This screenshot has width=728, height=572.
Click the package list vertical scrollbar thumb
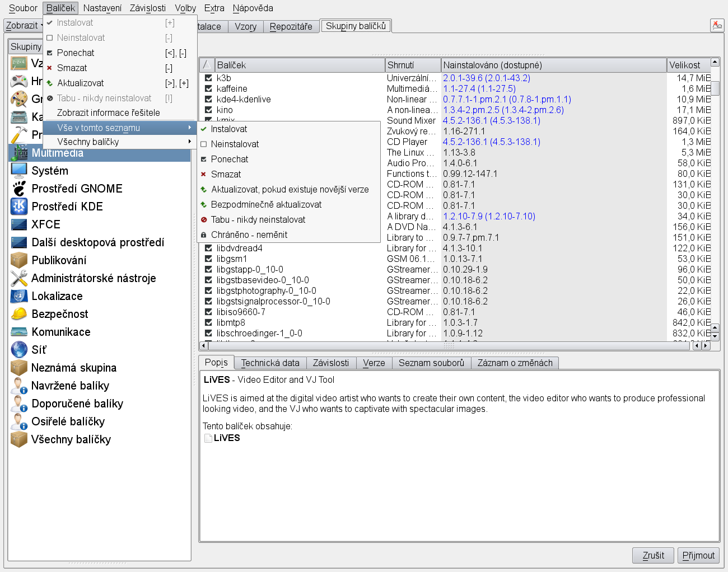click(715, 87)
